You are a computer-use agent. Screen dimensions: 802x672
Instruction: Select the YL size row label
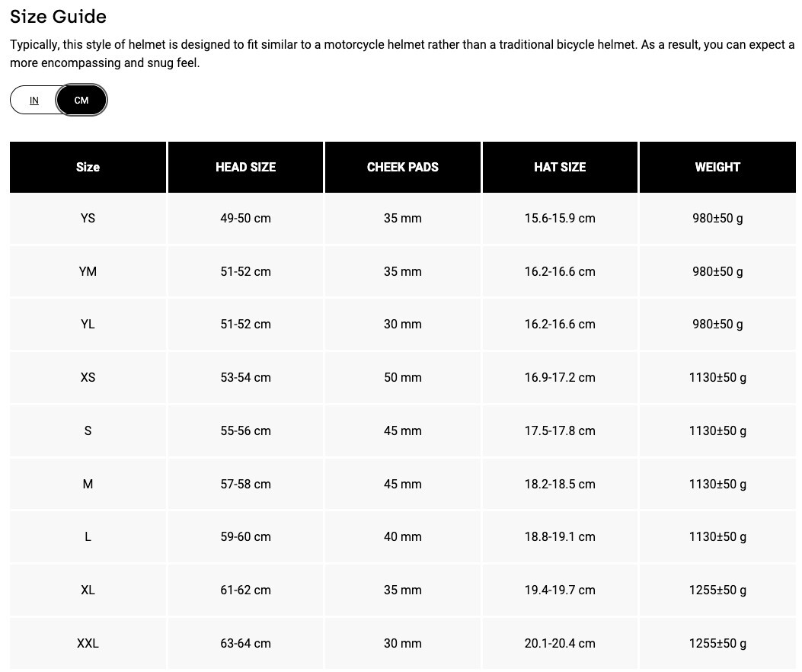88,324
